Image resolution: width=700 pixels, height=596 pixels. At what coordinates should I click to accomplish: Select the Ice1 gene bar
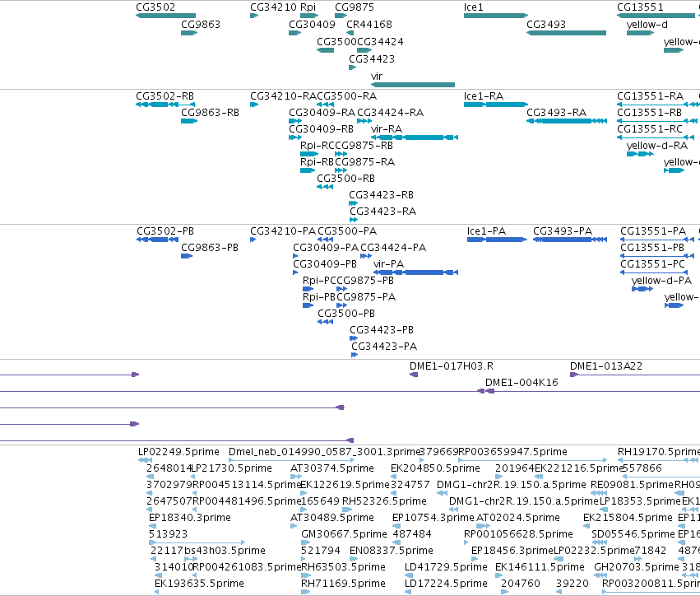(x=496, y=16)
